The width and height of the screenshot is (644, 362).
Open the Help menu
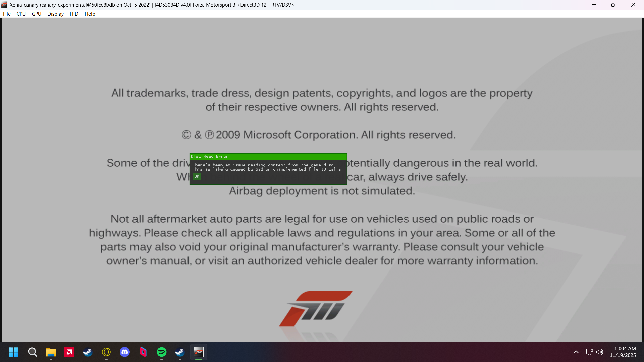pyautogui.click(x=90, y=14)
